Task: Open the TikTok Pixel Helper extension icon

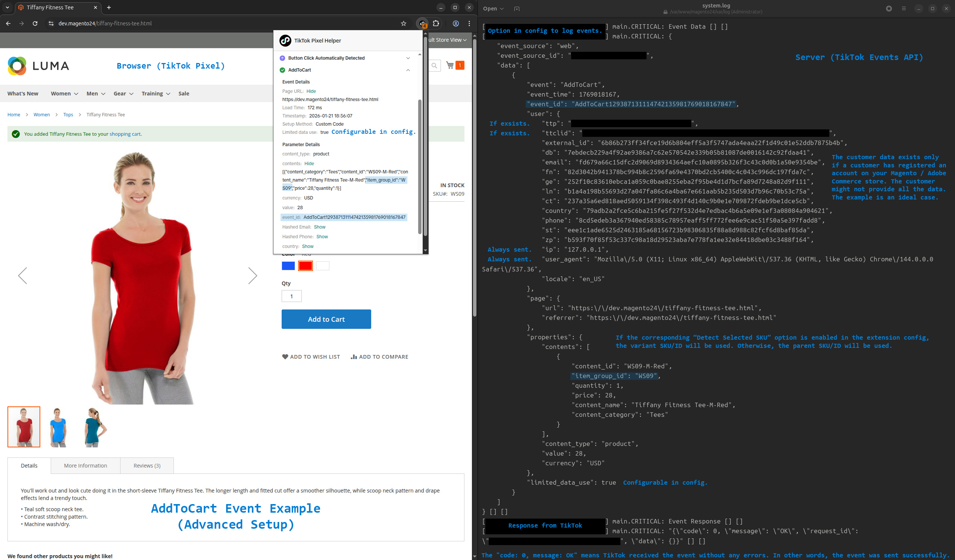Action: point(423,23)
